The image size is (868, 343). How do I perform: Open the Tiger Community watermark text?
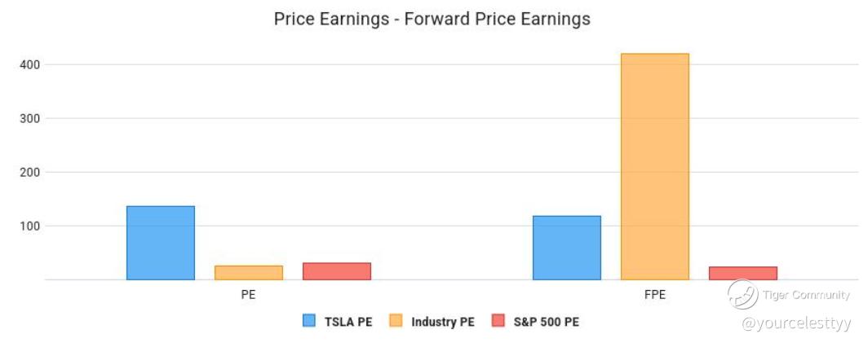[x=806, y=295]
